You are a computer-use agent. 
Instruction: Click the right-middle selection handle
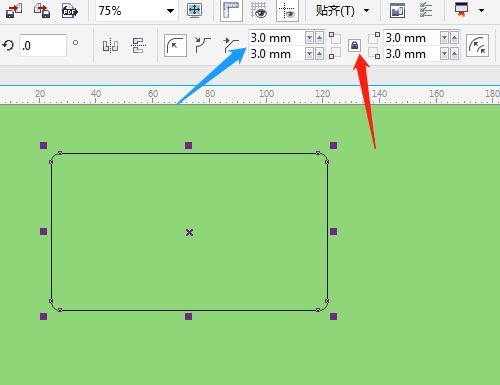(333, 231)
